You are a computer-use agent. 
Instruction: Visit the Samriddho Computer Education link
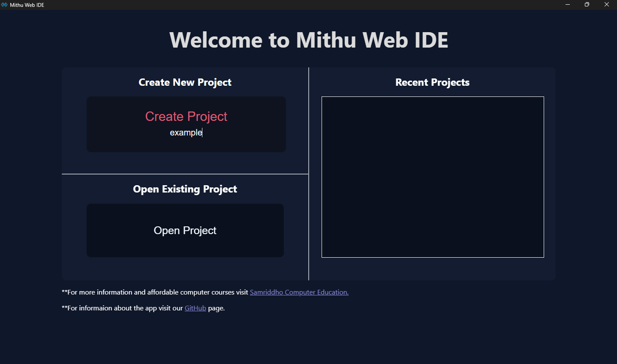[x=299, y=292]
